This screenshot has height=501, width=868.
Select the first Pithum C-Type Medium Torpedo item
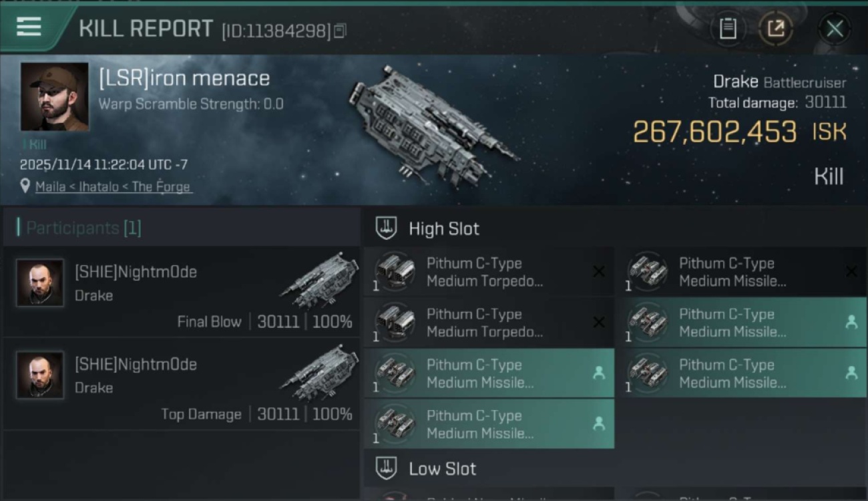pyautogui.click(x=484, y=272)
